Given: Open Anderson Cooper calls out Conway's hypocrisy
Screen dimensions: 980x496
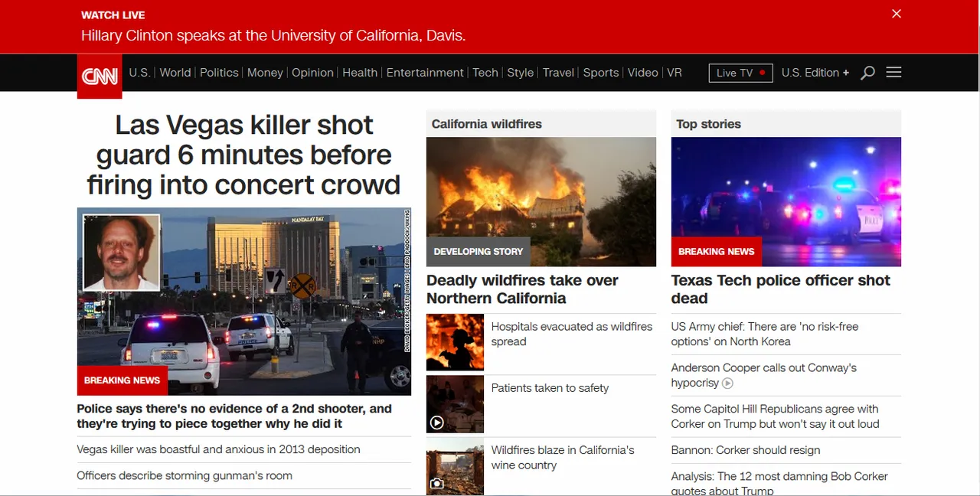Looking at the screenshot, I should coord(764,375).
